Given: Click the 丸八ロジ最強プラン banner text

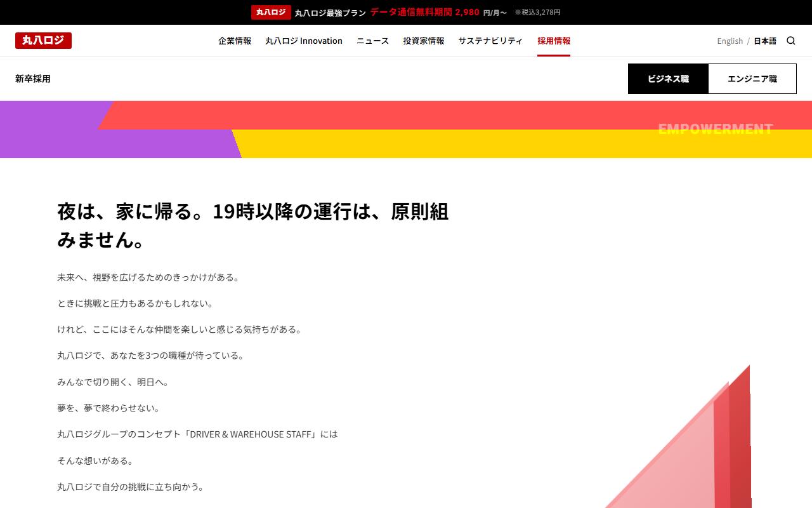Looking at the screenshot, I should point(331,12).
